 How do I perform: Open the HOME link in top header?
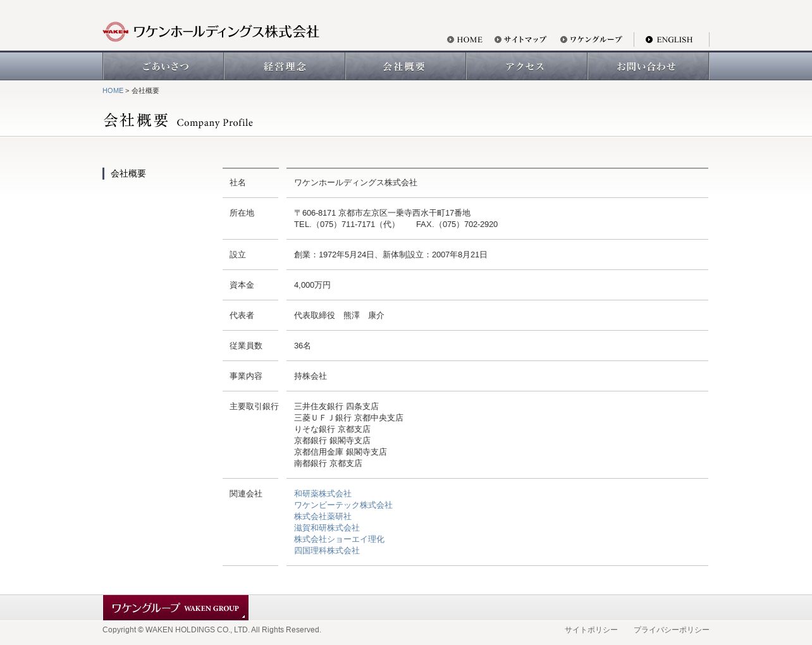click(x=469, y=40)
